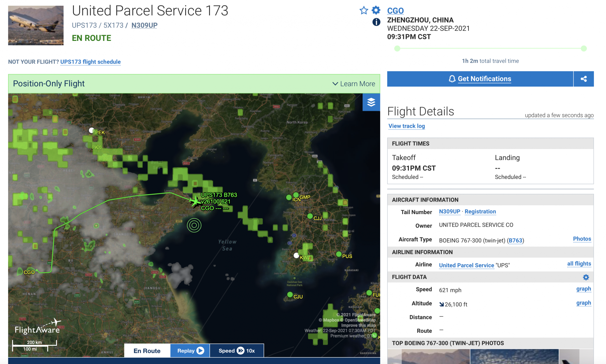
Task: Click the info circle icon
Action: [376, 22]
